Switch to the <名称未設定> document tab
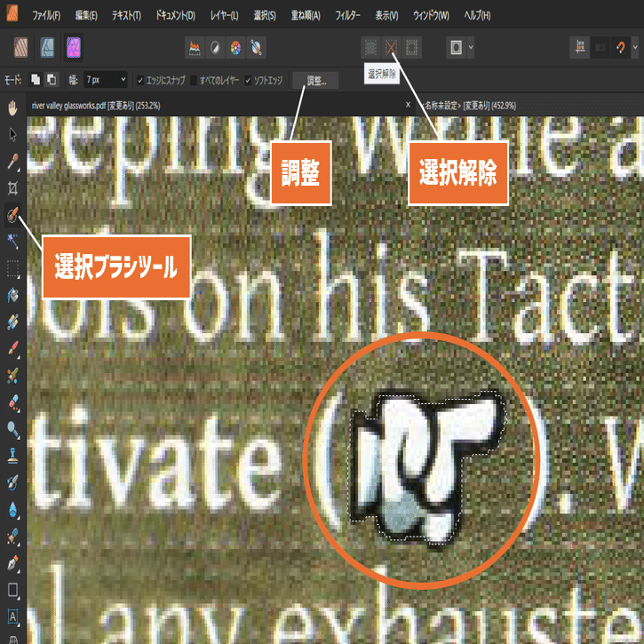The image size is (644, 644). 470,106
